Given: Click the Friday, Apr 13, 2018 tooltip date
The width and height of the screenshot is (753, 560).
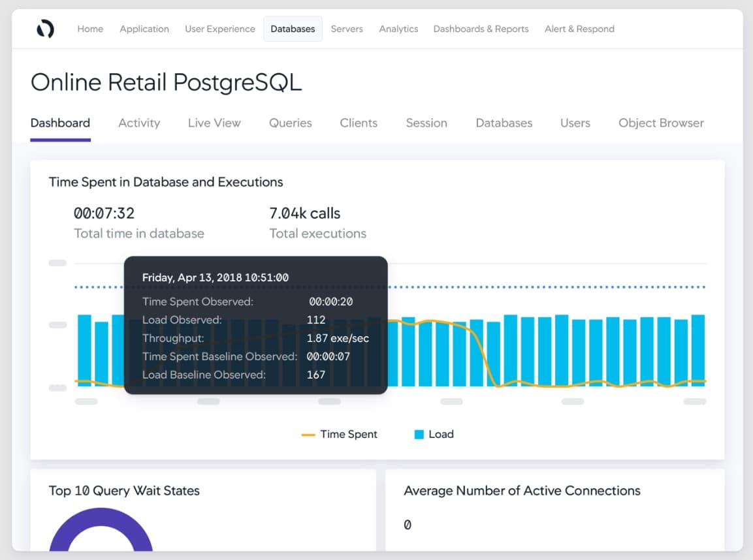Looking at the screenshot, I should pos(215,277).
